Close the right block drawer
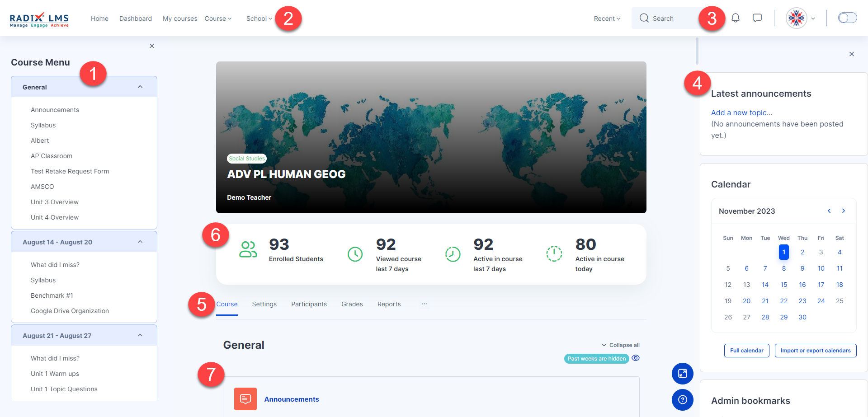 (852, 54)
